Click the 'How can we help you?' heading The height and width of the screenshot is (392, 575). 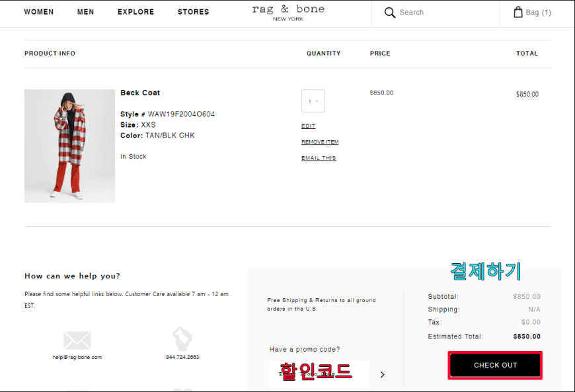click(72, 276)
